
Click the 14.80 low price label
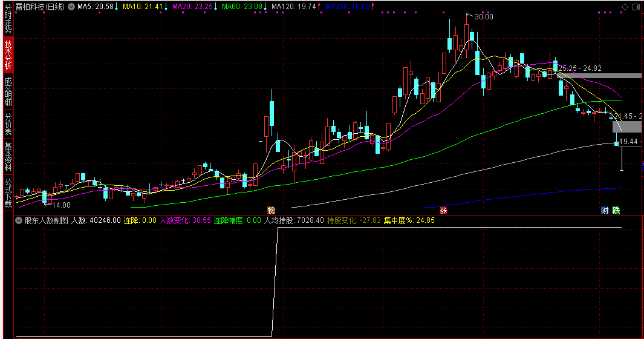[61, 205]
